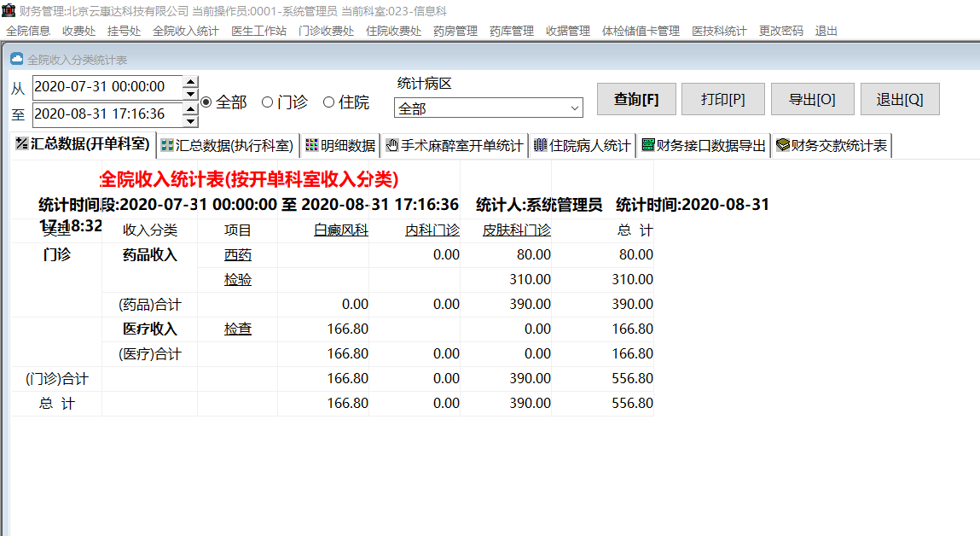The image size is (980, 536).
Task: Click the 汇总数据(开单科室) tab icon
Action: tap(21, 145)
